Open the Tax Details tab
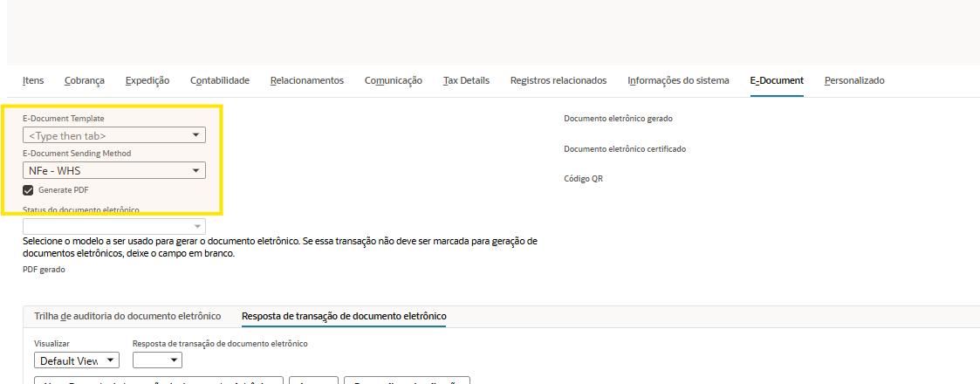 pos(466,80)
